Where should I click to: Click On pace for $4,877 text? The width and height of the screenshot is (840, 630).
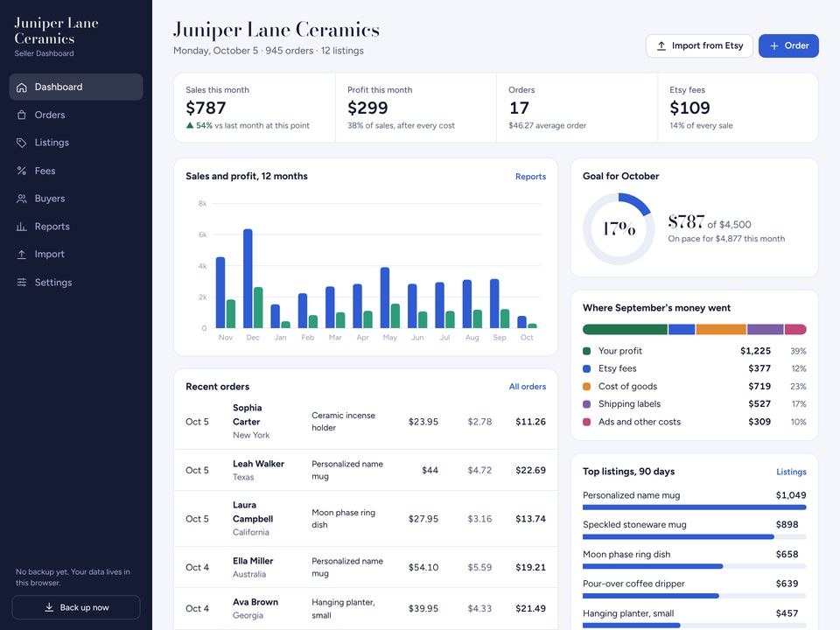[726, 239]
